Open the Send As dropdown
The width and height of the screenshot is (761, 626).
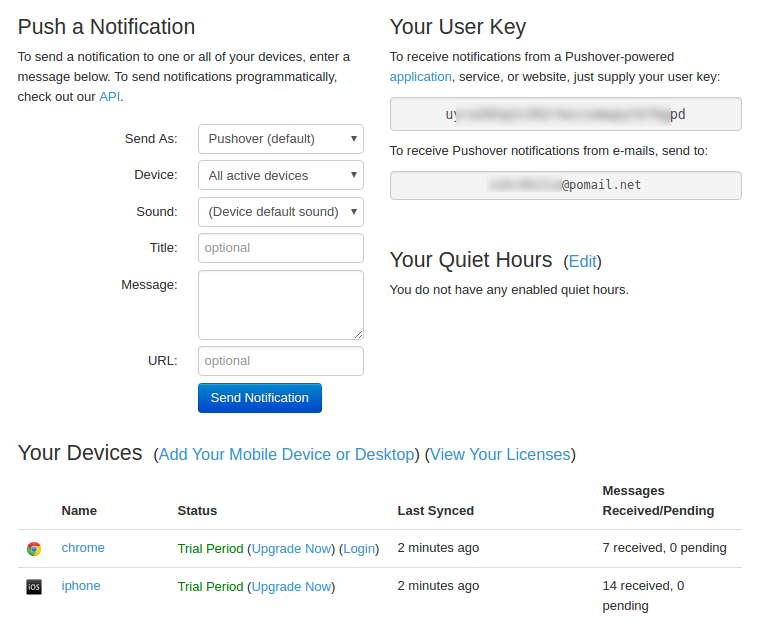(x=281, y=139)
